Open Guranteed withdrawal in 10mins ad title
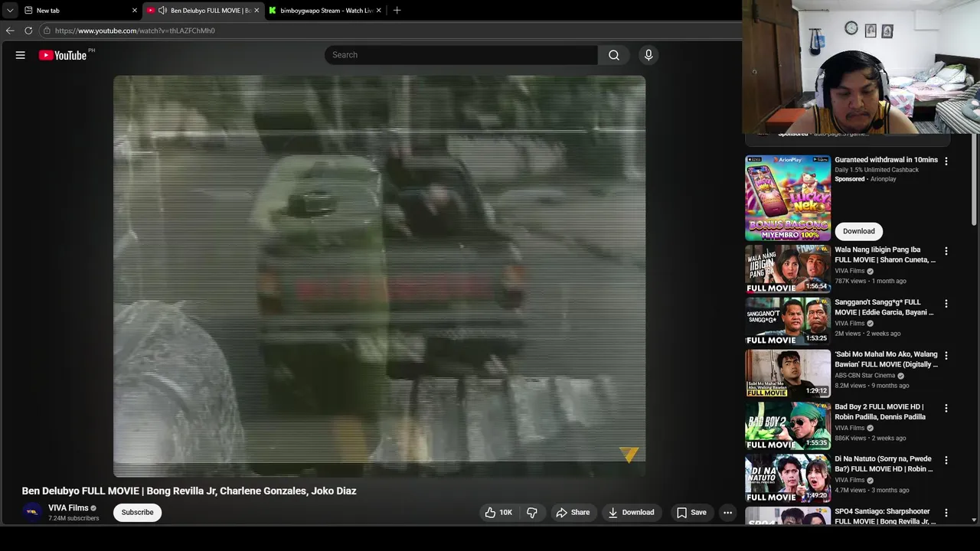Image resolution: width=980 pixels, height=551 pixels. point(886,160)
